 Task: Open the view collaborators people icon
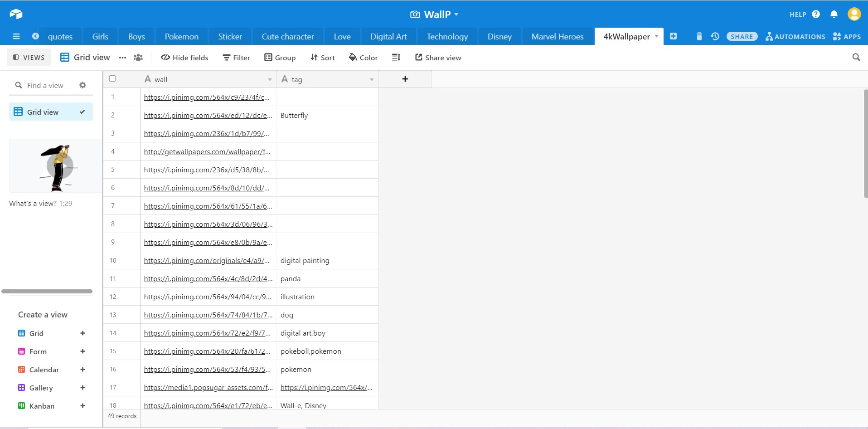pos(138,58)
